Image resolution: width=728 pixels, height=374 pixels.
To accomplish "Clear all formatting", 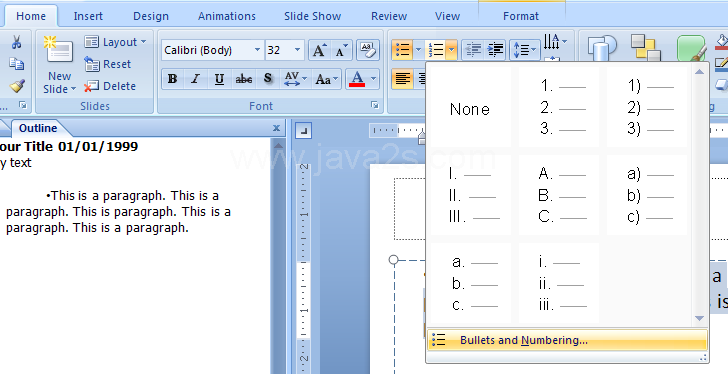I will (x=368, y=50).
